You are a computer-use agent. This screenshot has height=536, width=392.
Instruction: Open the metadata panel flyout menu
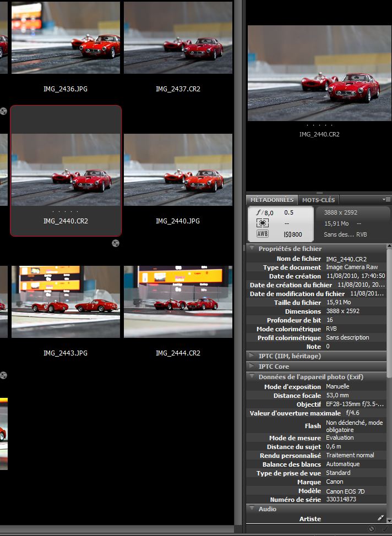386,199
